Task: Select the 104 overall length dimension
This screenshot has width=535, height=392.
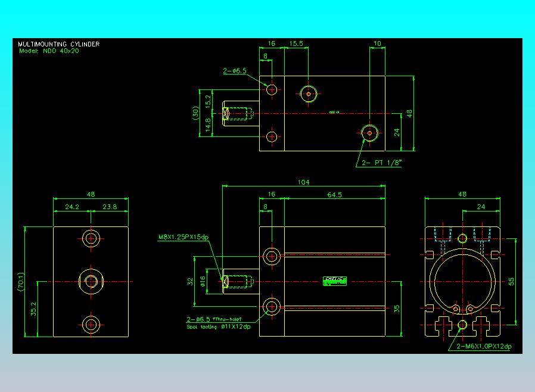Action: point(304,182)
